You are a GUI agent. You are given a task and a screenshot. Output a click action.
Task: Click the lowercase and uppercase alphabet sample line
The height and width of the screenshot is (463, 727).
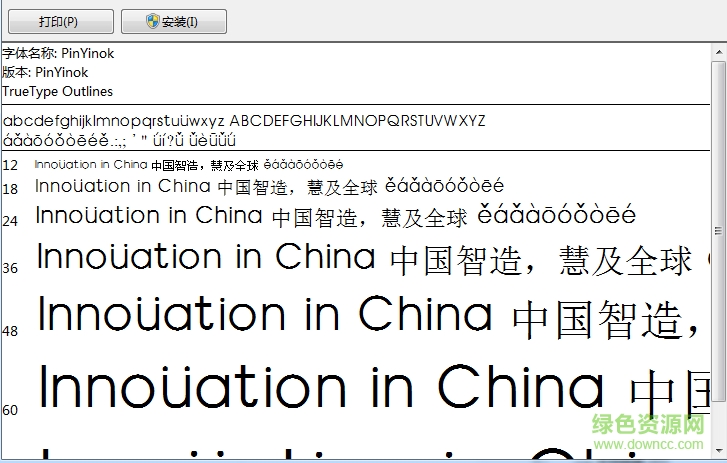(244, 121)
